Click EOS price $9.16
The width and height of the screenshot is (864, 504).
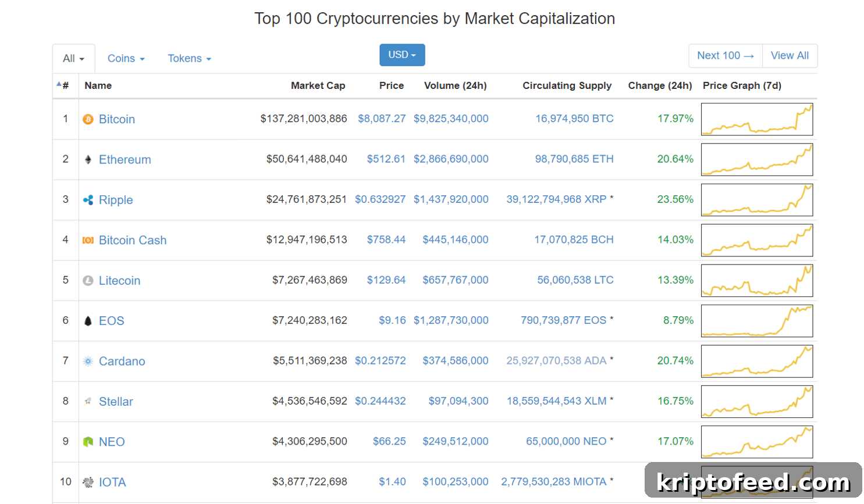click(x=392, y=320)
